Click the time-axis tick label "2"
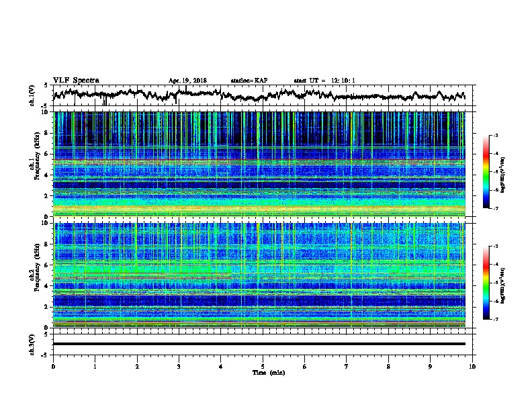 pyautogui.click(x=137, y=367)
